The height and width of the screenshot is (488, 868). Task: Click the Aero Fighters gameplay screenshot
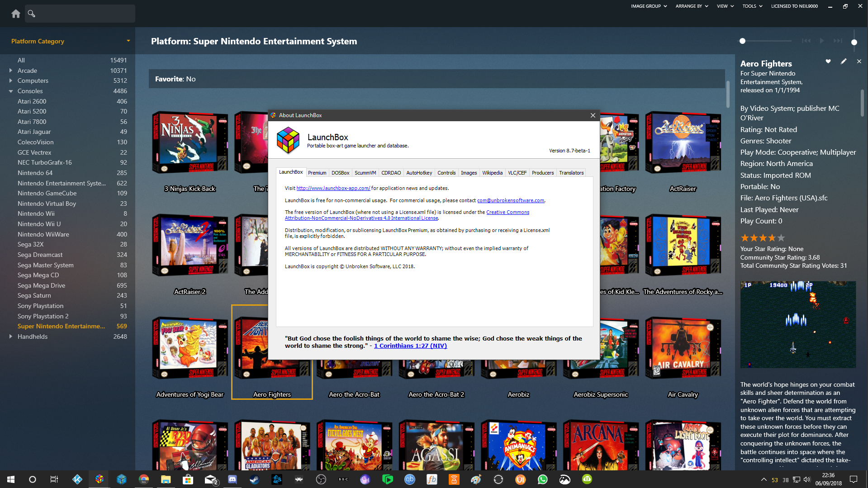tap(798, 324)
